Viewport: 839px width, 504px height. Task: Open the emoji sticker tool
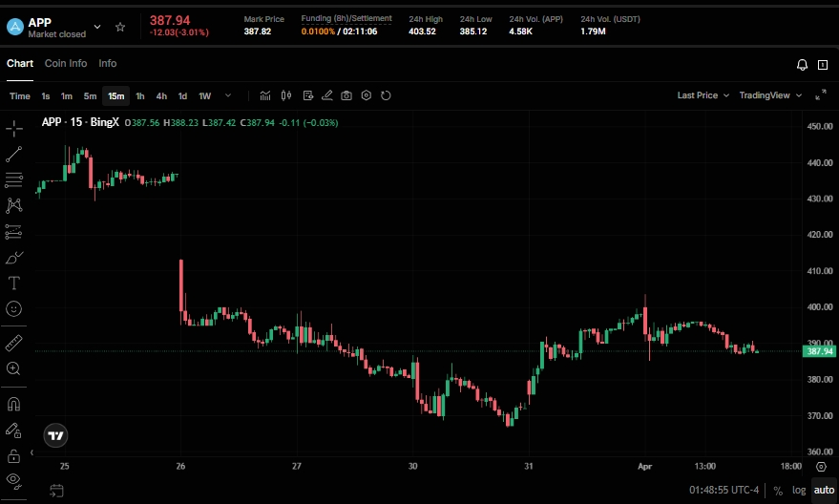coord(14,309)
